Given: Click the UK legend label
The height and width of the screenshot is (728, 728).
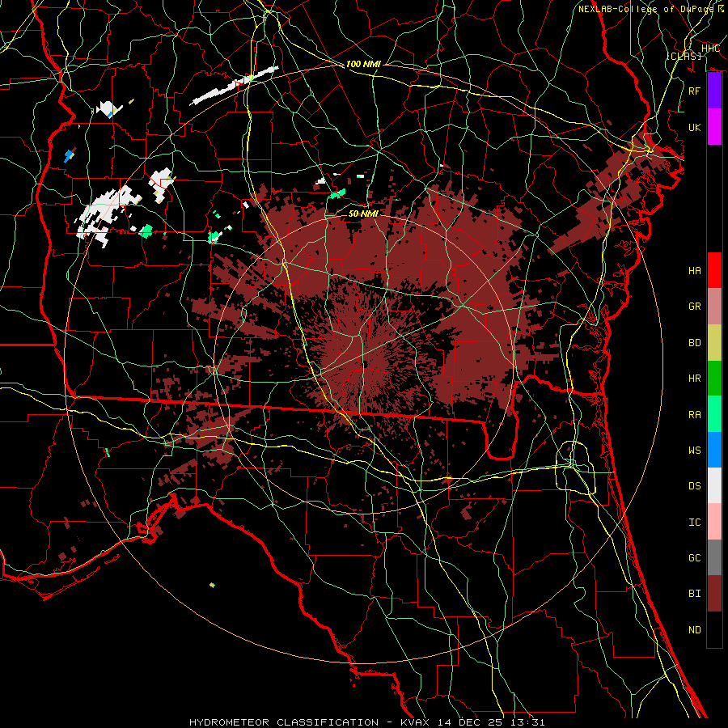Looking at the screenshot, I should tap(694, 127).
